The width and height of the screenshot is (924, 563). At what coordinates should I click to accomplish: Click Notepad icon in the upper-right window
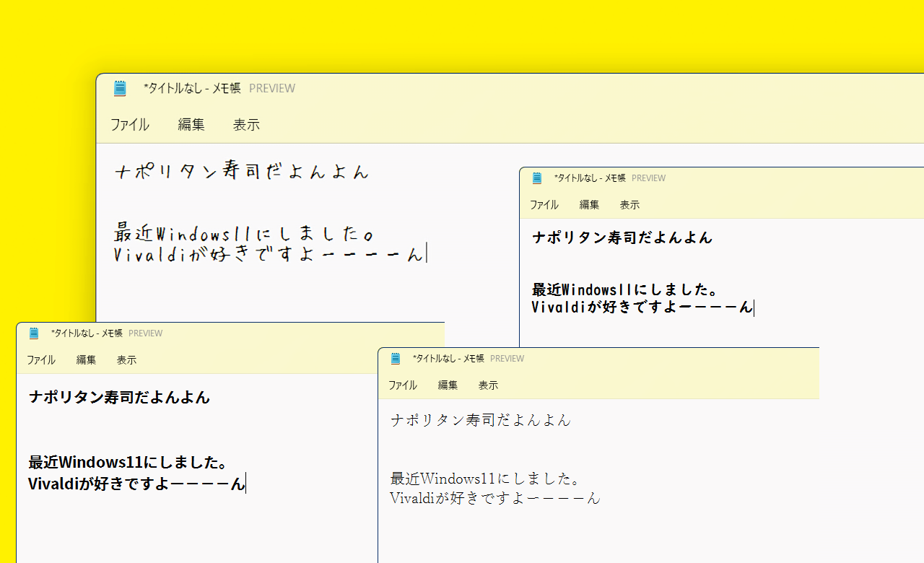[x=536, y=178]
